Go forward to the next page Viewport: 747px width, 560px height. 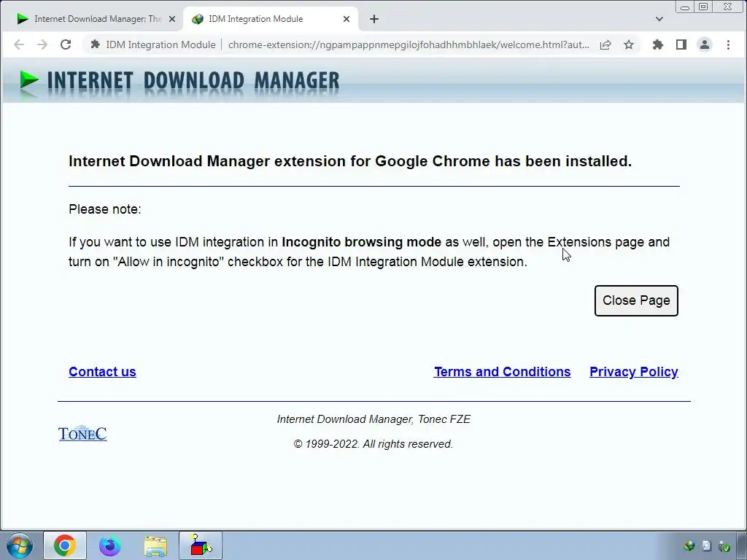(42, 44)
